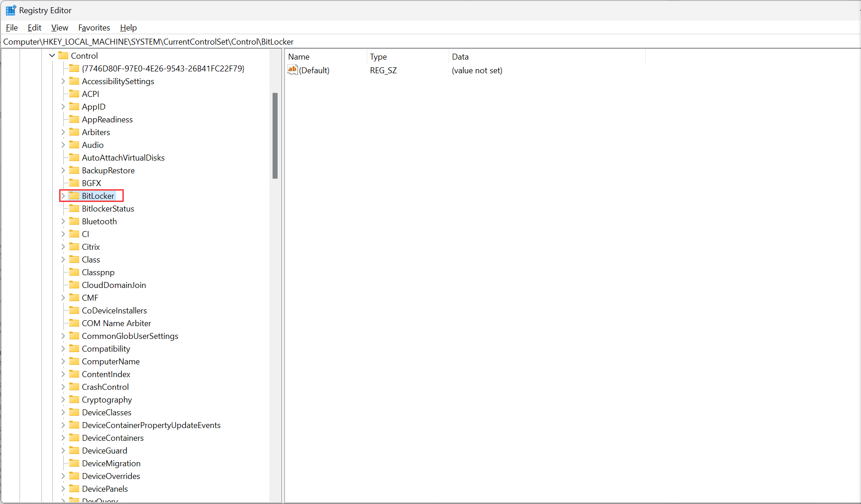Click the DeviceGuard folder icon
This screenshot has height=504, width=861.
(x=74, y=450)
